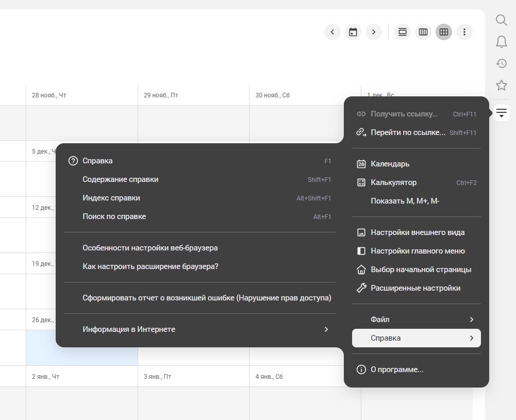Open 'Календарь' from the menu

tap(417, 164)
